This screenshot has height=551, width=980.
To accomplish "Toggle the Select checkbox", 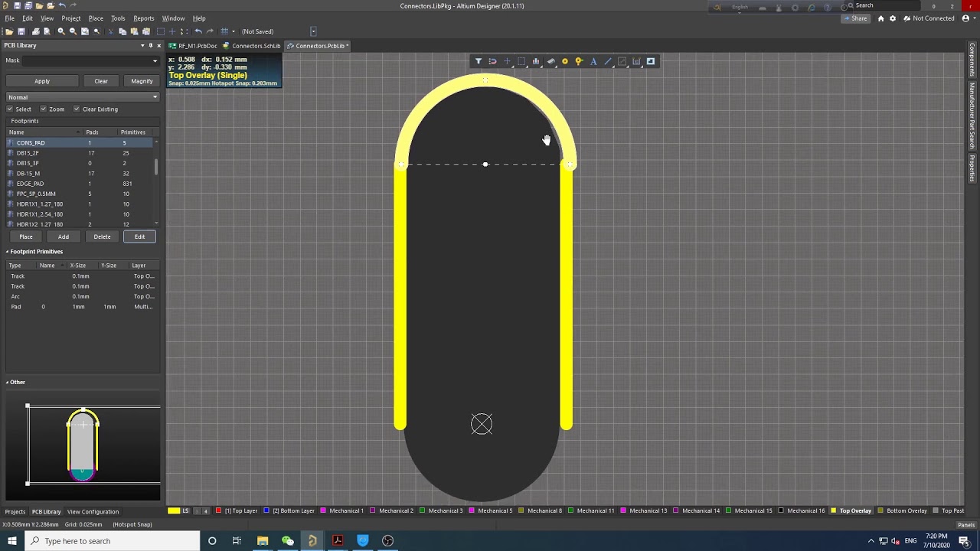I will pyautogui.click(x=10, y=109).
